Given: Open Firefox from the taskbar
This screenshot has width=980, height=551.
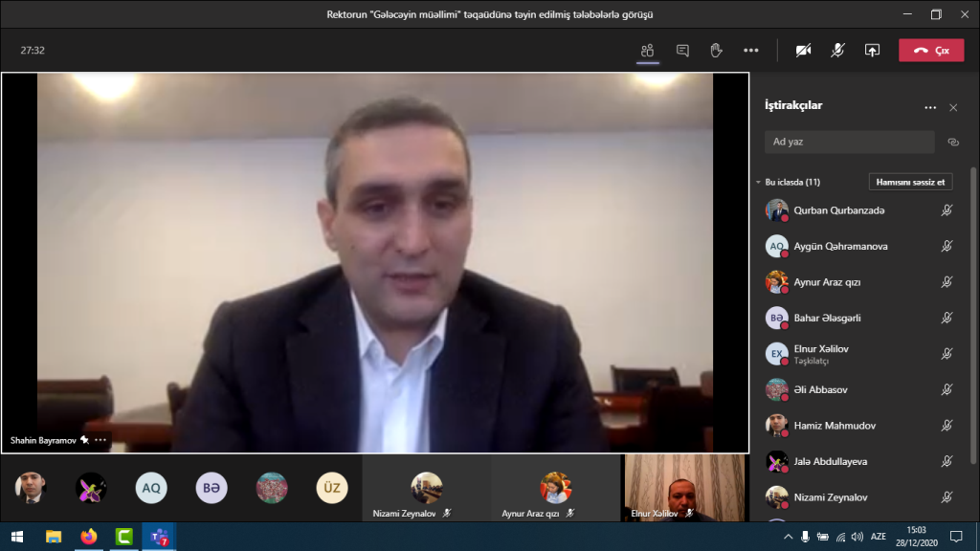Looking at the screenshot, I should [x=89, y=537].
